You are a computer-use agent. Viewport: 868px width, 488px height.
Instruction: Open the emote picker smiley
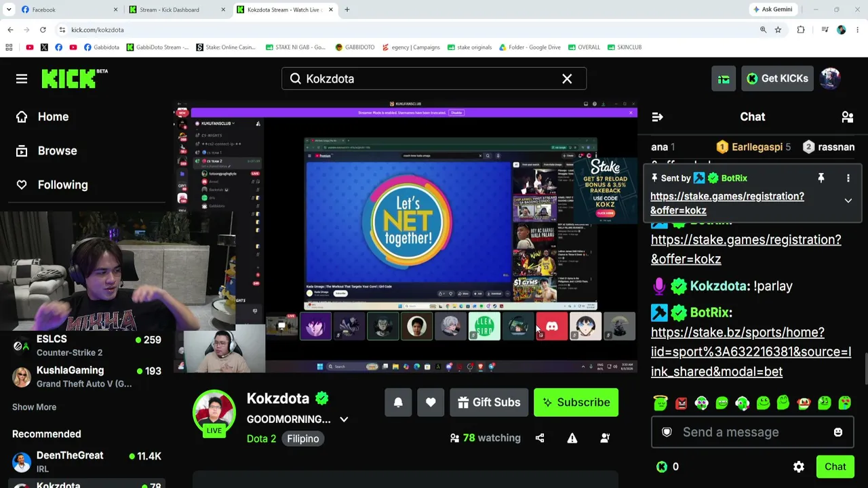tap(838, 432)
